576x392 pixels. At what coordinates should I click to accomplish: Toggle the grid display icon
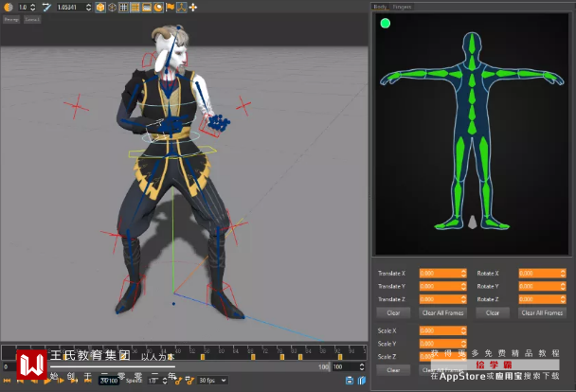click(x=123, y=7)
